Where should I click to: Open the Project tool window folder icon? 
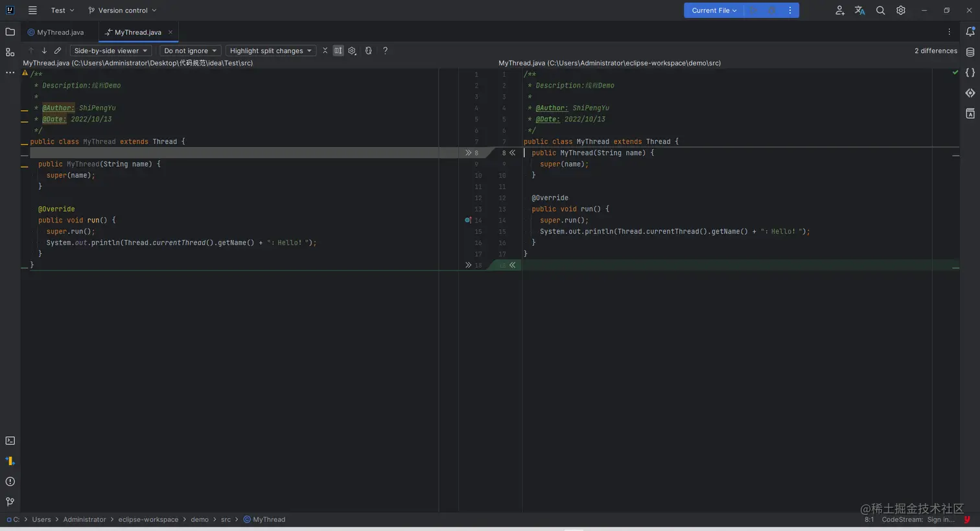10,32
